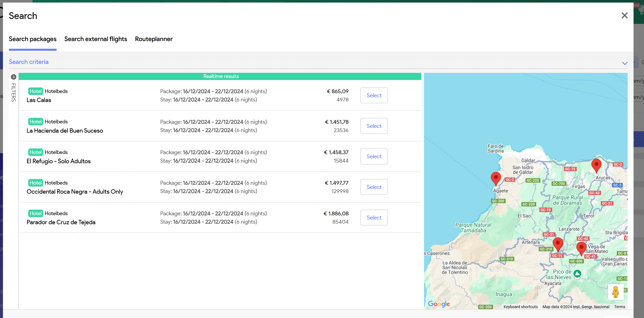Click the Pico de las Nieves mountain marker
This screenshot has height=318, width=644.
[577, 273]
